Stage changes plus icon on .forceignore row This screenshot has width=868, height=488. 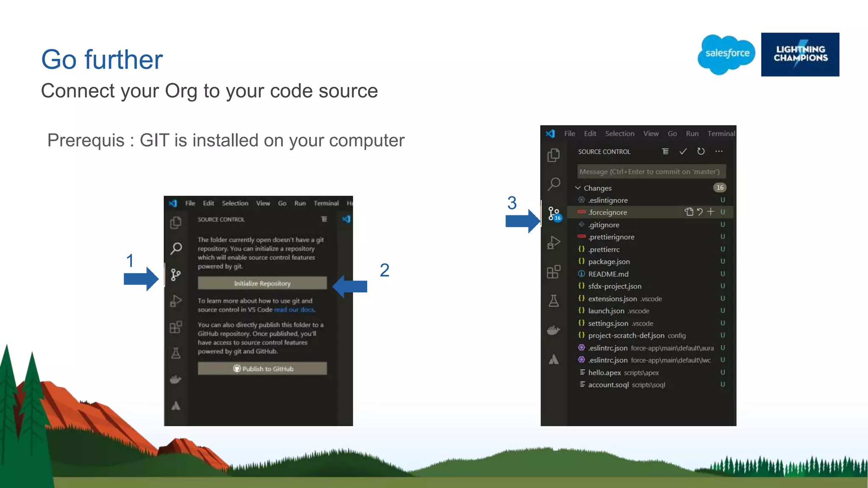[711, 211]
